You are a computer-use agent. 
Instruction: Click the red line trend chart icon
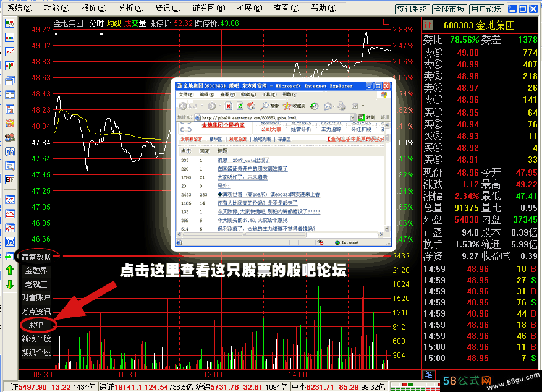(x=9, y=52)
